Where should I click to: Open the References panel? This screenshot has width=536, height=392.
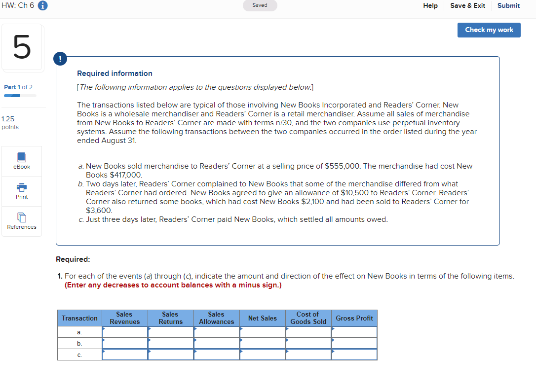[x=21, y=221]
